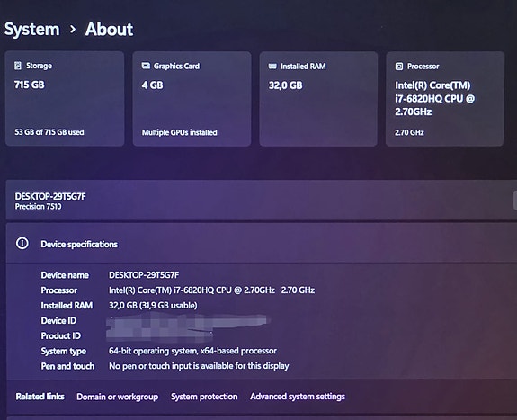The image size is (517, 420).
Task: Open the Processor i7-6820HQ card
Action: [445, 98]
